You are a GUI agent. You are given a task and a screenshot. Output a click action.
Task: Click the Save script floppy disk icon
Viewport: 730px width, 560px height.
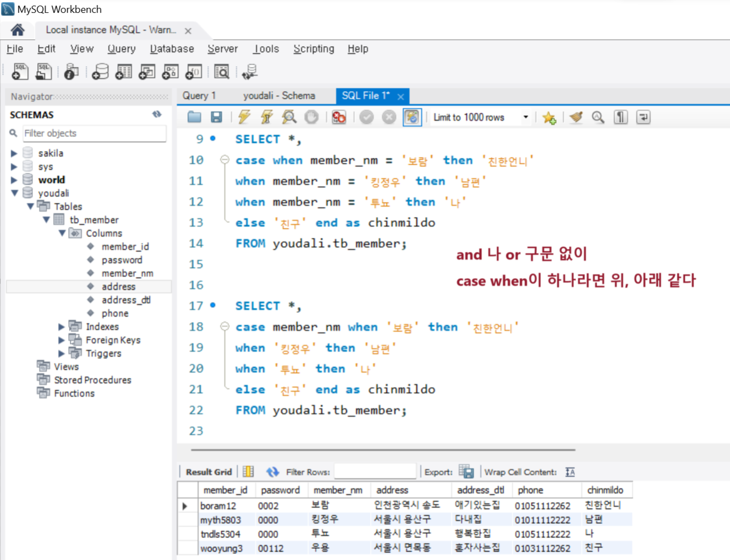click(x=216, y=117)
